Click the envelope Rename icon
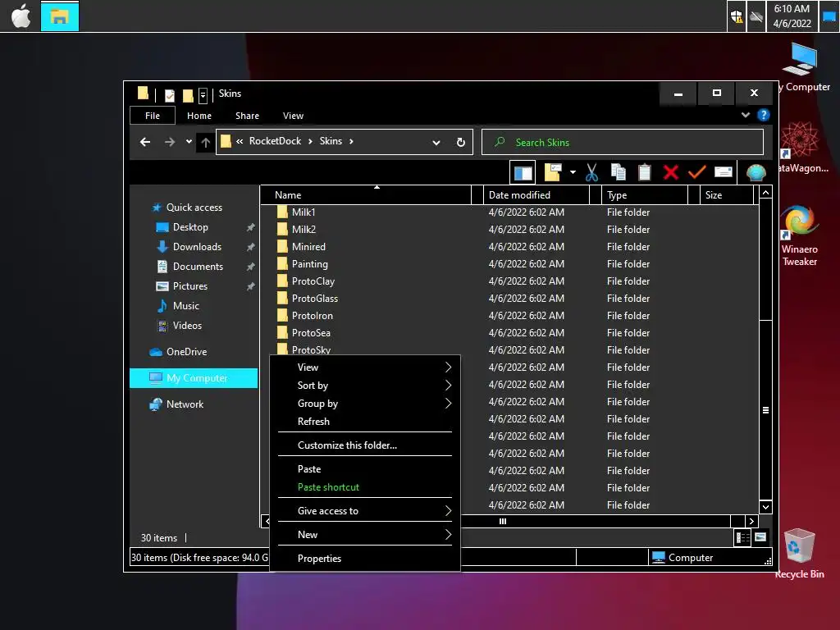840x630 pixels. [724, 172]
